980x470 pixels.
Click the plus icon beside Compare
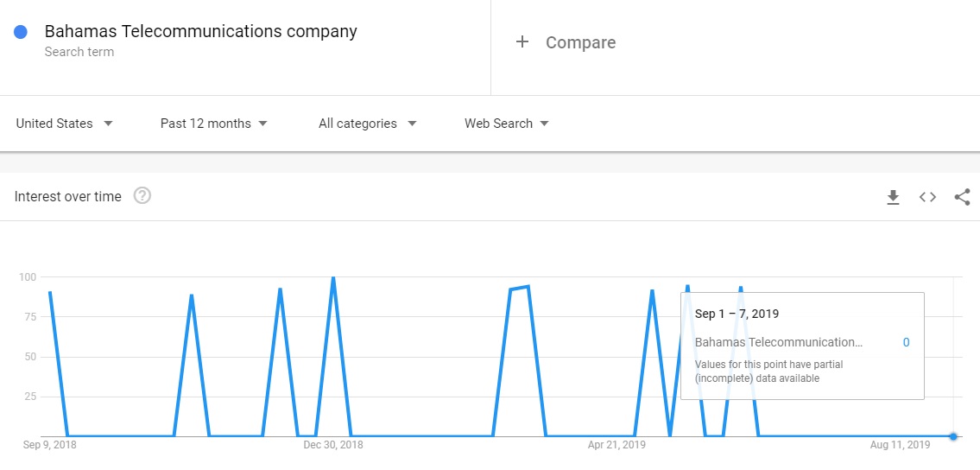[x=522, y=41]
